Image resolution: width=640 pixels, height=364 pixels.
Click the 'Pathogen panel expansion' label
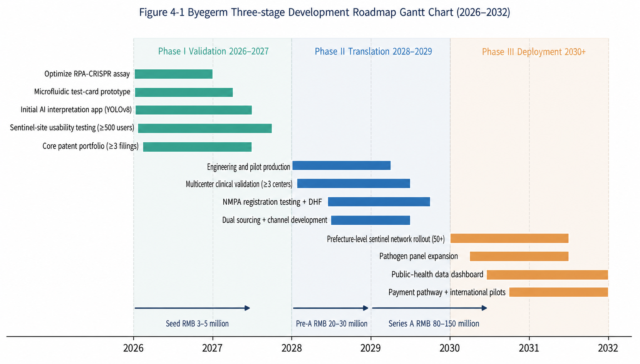click(x=419, y=256)
